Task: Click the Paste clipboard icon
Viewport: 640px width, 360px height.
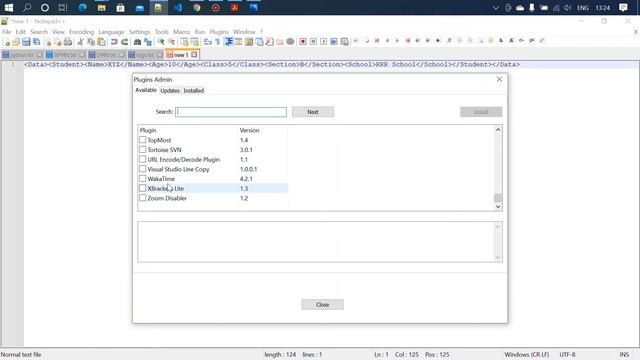Action: (x=101, y=42)
